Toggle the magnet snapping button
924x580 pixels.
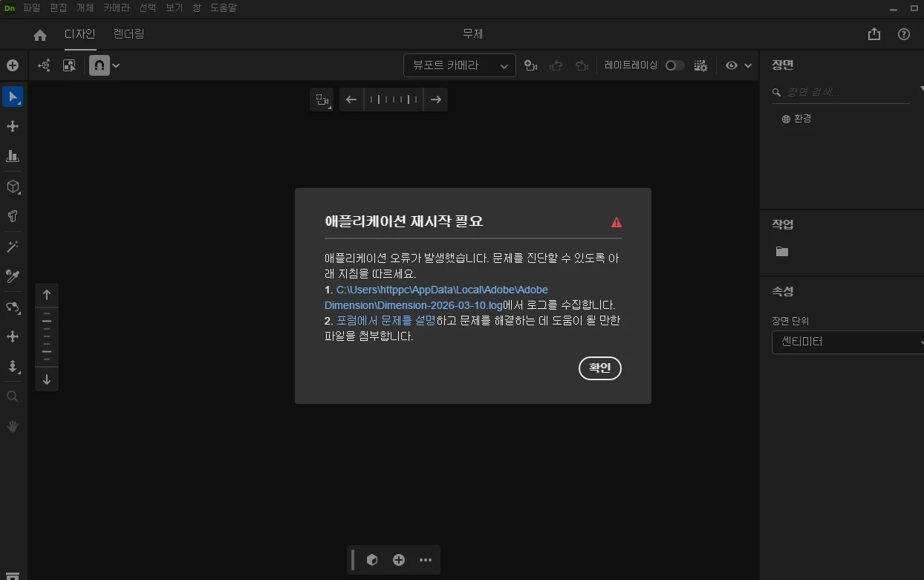(99, 65)
